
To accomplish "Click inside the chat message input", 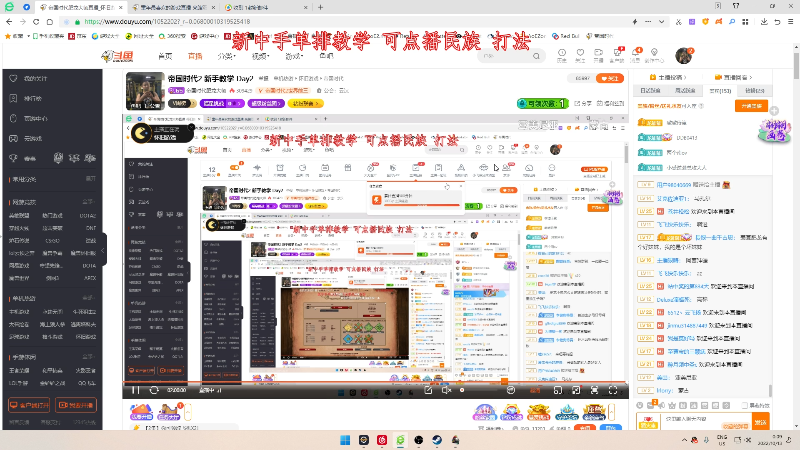I will coord(706,419).
